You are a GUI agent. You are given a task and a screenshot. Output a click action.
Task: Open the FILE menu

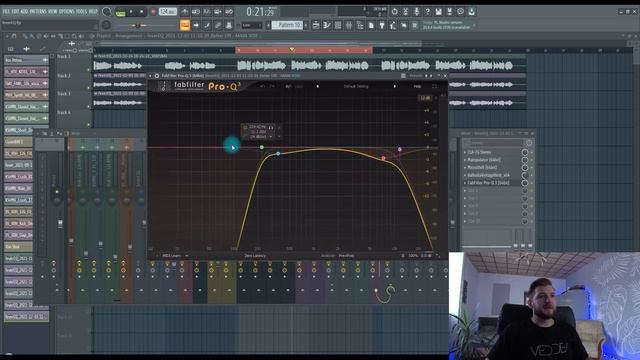coord(6,11)
